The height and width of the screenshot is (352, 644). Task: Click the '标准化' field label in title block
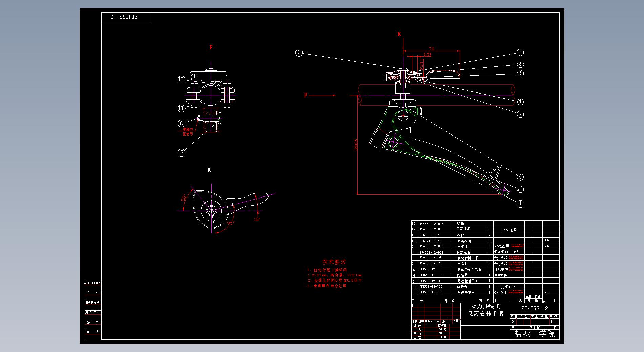coord(443,325)
